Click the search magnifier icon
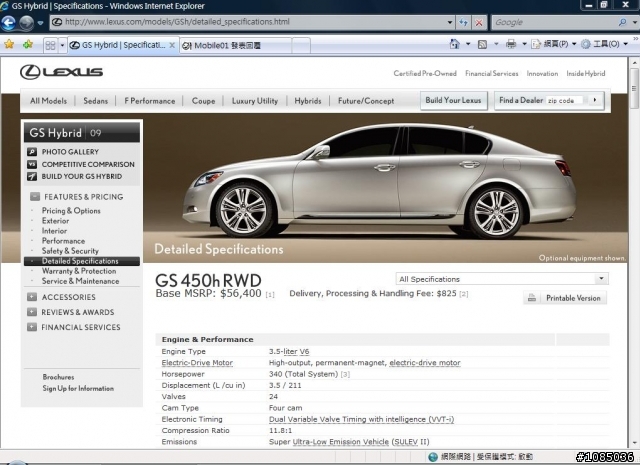The height and width of the screenshot is (465, 640). pos(622,22)
